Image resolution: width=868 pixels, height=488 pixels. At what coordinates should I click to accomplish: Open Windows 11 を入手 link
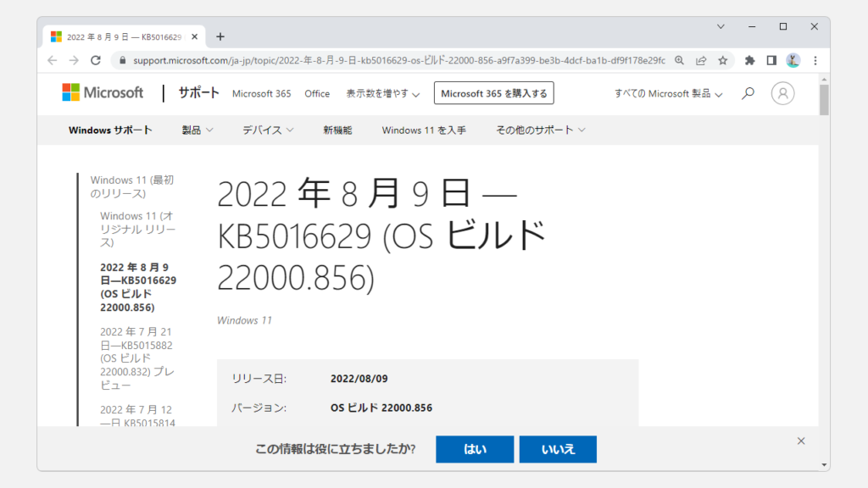click(x=424, y=130)
